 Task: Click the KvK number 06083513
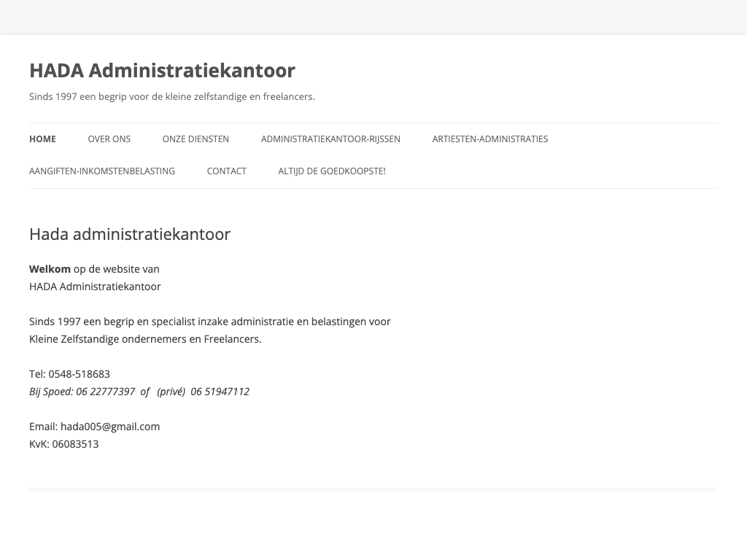[x=75, y=444]
